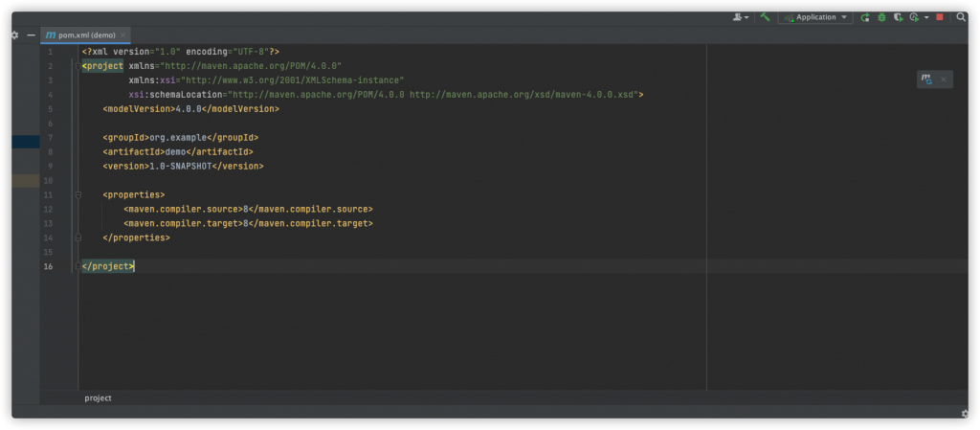
Task: Click the Profiler run icon
Action: (x=914, y=17)
